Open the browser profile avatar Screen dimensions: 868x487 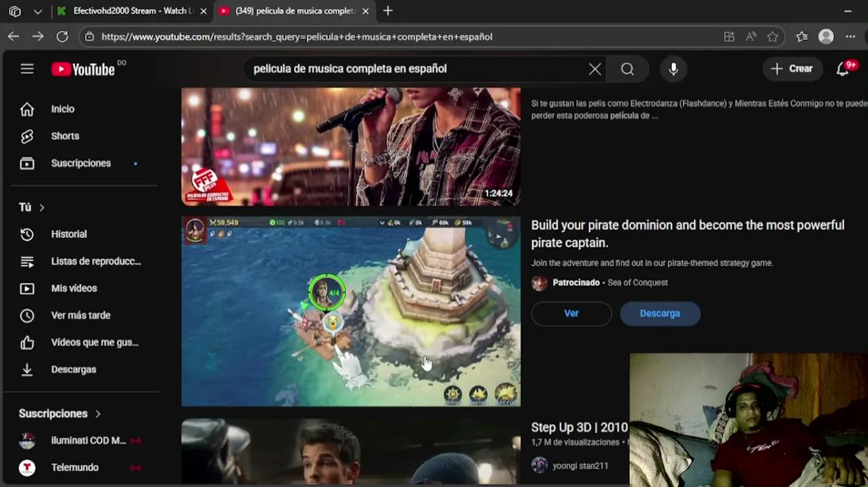[826, 37]
